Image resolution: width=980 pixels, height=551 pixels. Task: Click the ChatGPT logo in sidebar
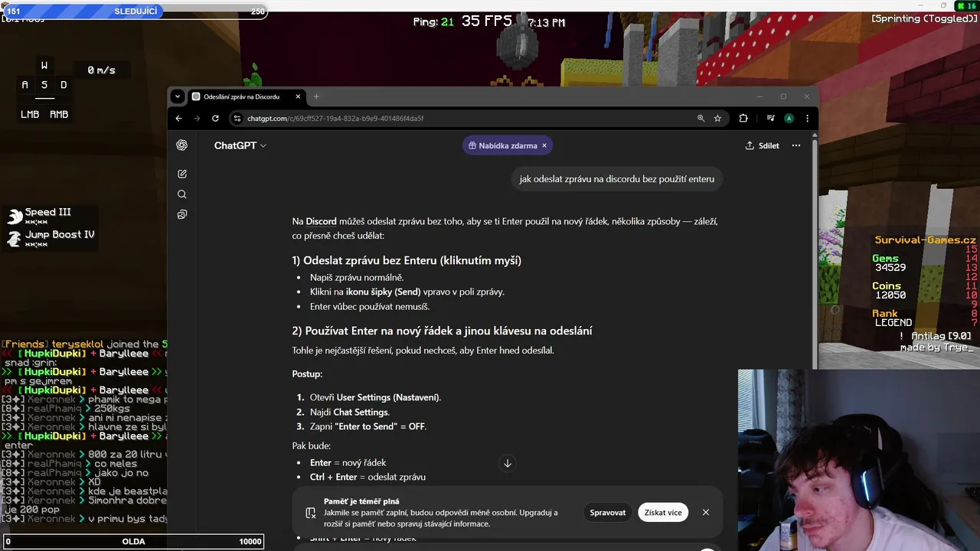pos(182,145)
